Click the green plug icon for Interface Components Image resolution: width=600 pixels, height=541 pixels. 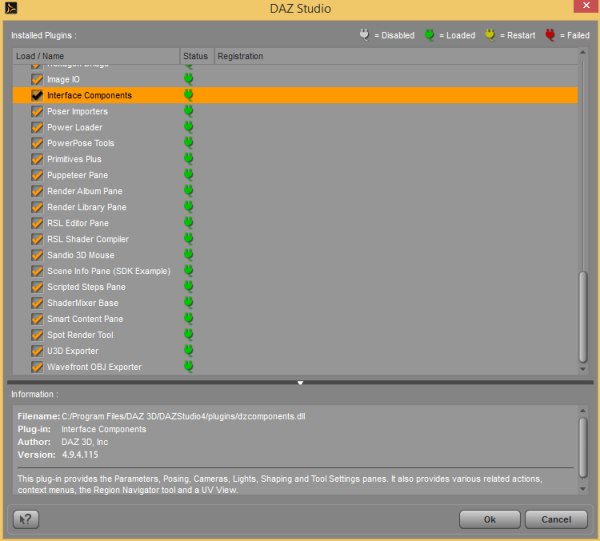point(188,95)
